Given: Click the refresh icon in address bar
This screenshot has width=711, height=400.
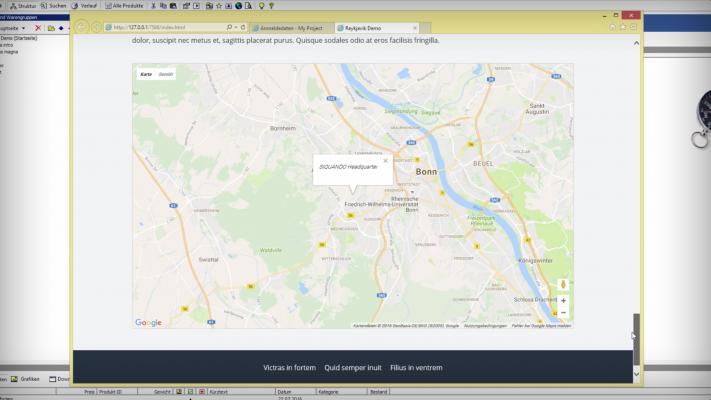Looking at the screenshot, I should tap(243, 27).
